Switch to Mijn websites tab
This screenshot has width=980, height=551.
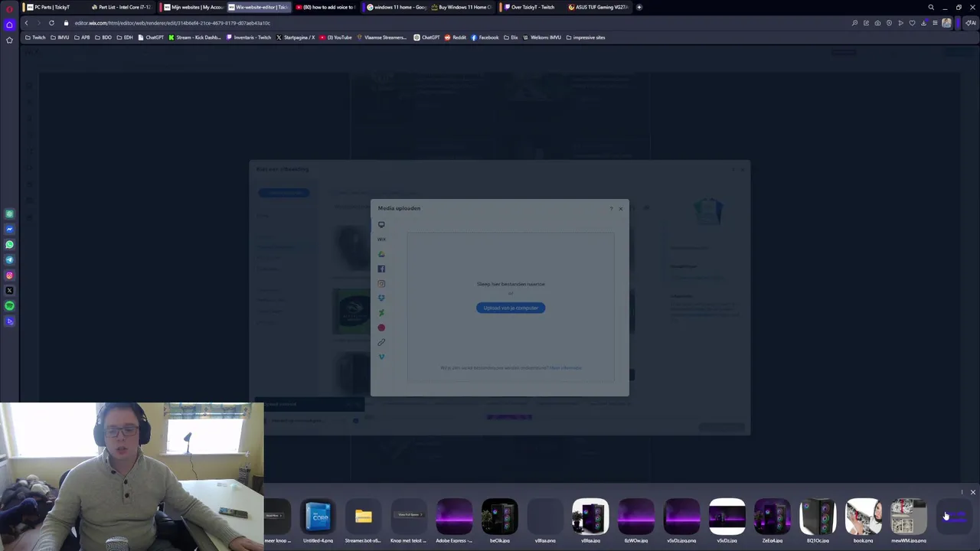click(x=192, y=7)
